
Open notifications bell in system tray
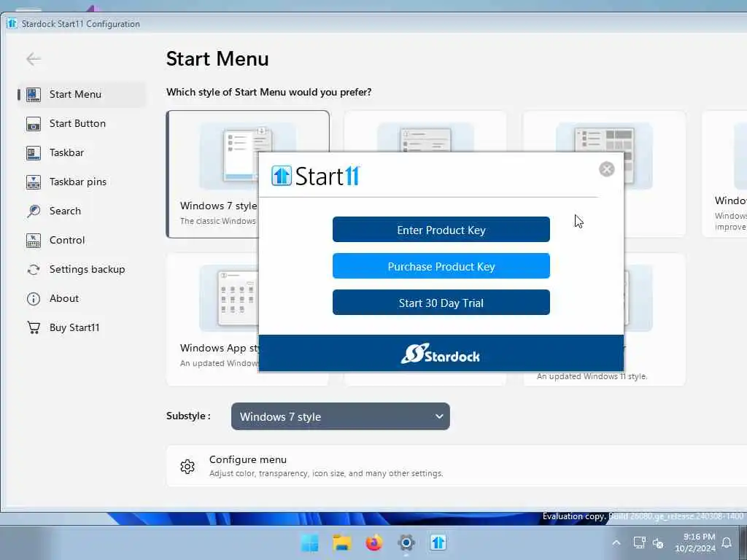click(727, 542)
